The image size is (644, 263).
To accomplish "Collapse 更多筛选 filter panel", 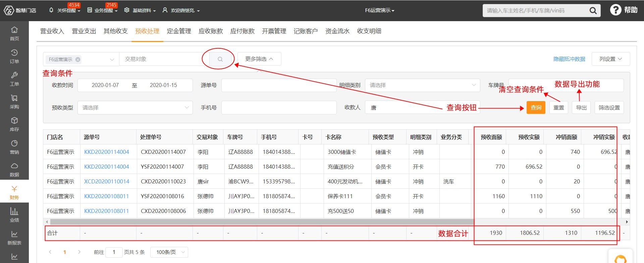I will [x=259, y=59].
